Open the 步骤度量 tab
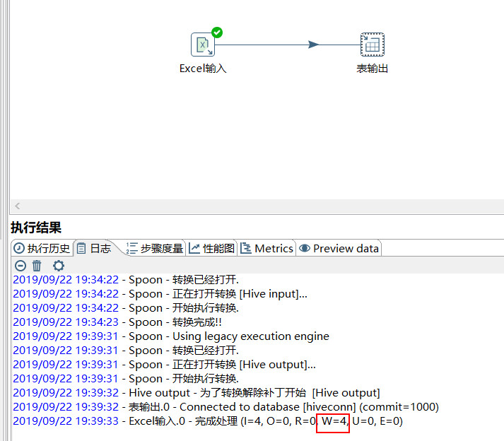This screenshot has height=441, width=504. click(154, 248)
